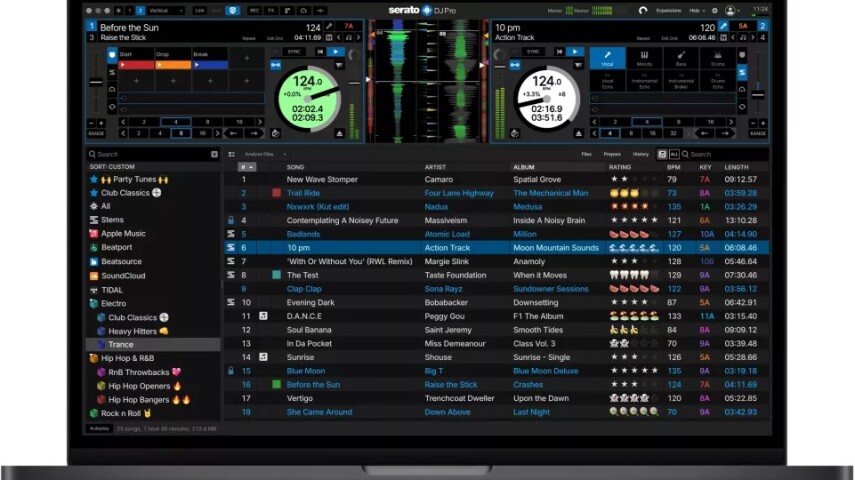855x480 pixels.
Task: Trigger the Drums Echo stem effect
Action: (x=718, y=80)
